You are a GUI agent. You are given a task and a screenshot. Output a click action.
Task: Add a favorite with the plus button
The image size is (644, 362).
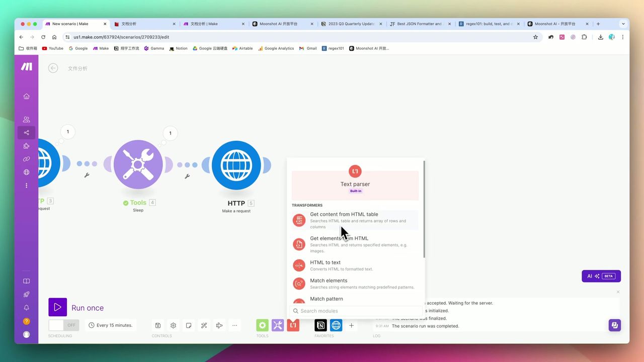coord(351,325)
